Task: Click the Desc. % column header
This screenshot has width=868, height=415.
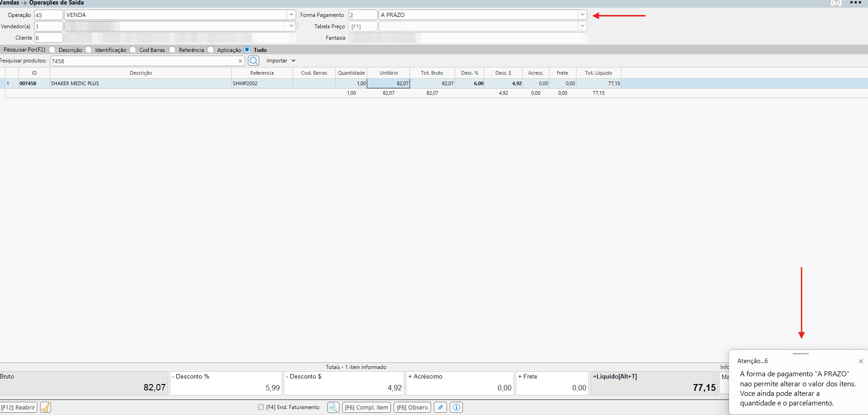Action: (x=469, y=73)
